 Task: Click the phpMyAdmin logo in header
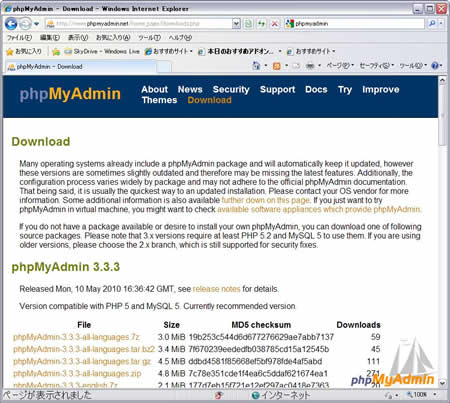(x=70, y=94)
